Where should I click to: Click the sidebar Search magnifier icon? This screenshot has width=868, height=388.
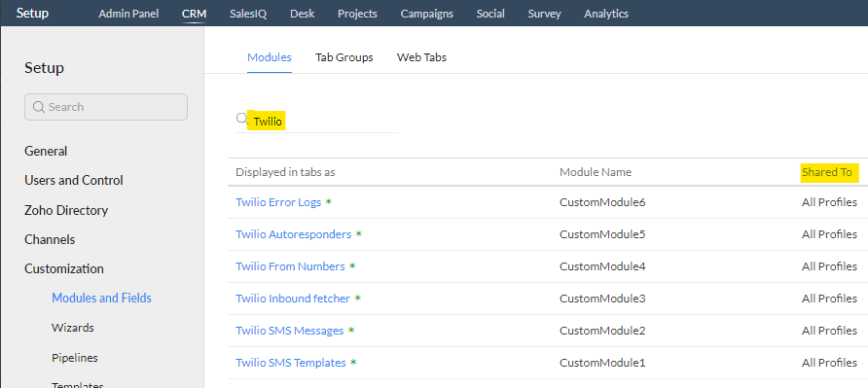pyautogui.click(x=39, y=107)
